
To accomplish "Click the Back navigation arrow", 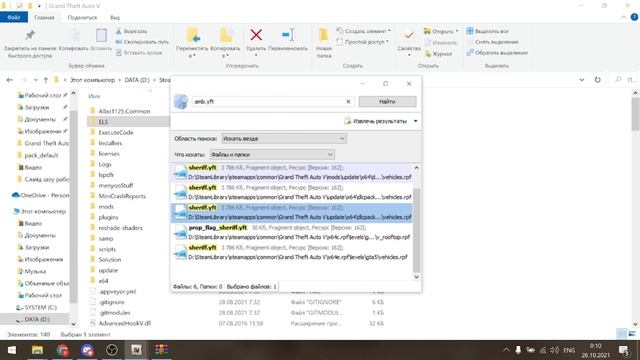I will 9,80.
